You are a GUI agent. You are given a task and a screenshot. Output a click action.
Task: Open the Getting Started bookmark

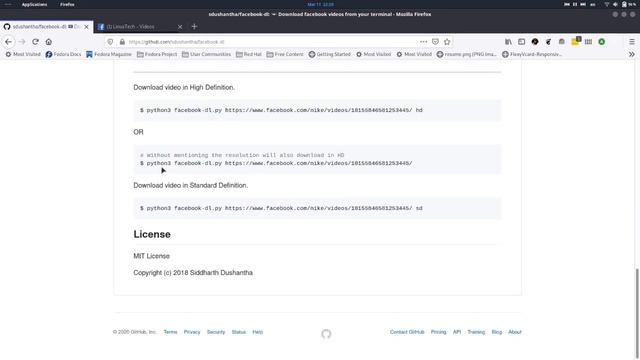[x=329, y=54]
